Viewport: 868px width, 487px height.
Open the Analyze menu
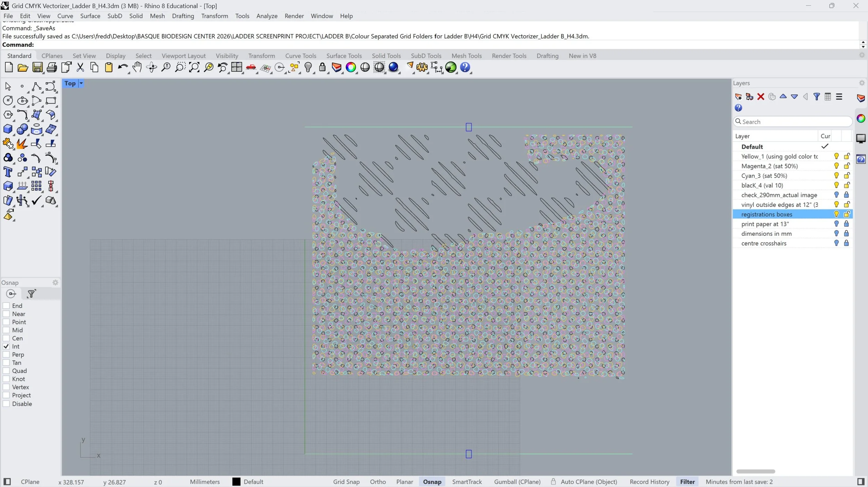click(x=267, y=16)
